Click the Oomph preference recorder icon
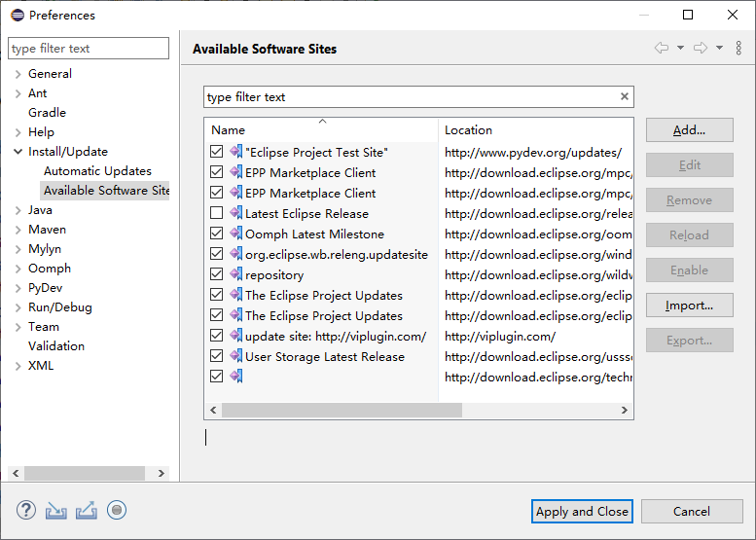This screenshot has width=756, height=540. [118, 510]
